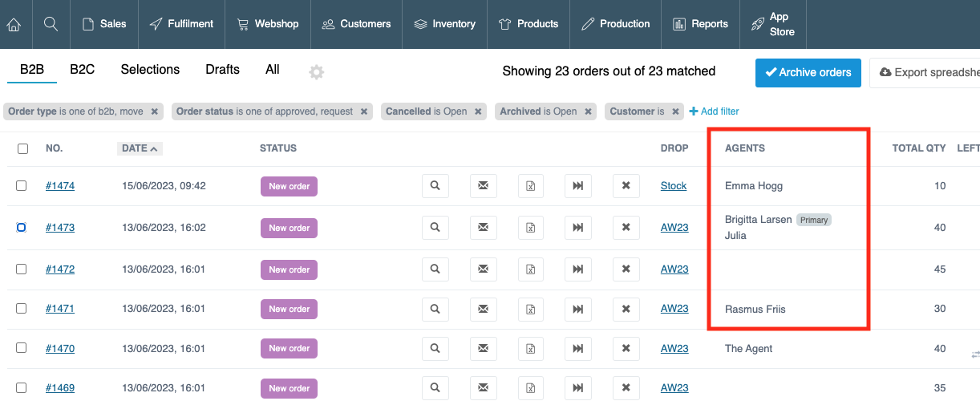Toggle the select-all orders checkbox
980x401 pixels.
click(22, 148)
